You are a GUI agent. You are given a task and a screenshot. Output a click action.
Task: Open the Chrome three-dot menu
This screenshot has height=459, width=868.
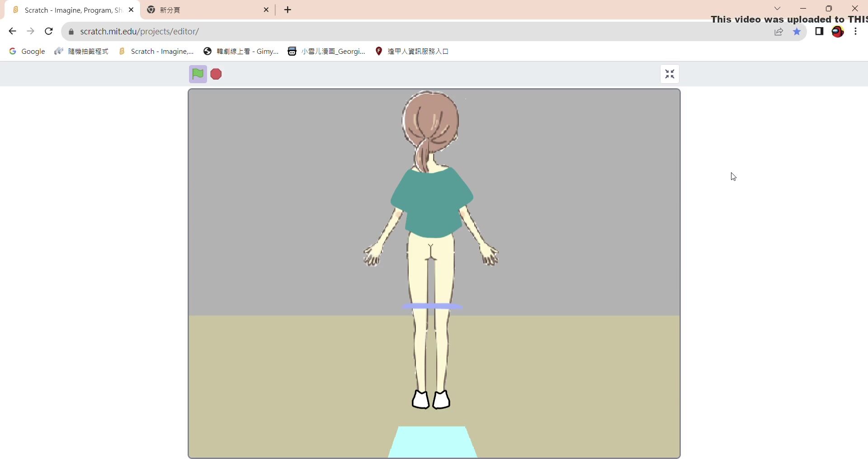coord(855,31)
